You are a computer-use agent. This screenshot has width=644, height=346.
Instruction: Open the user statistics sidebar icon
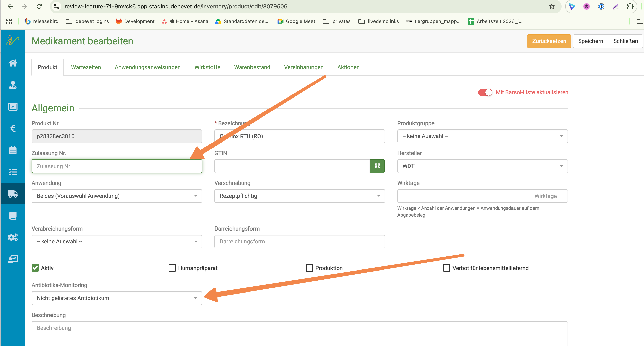[13, 259]
